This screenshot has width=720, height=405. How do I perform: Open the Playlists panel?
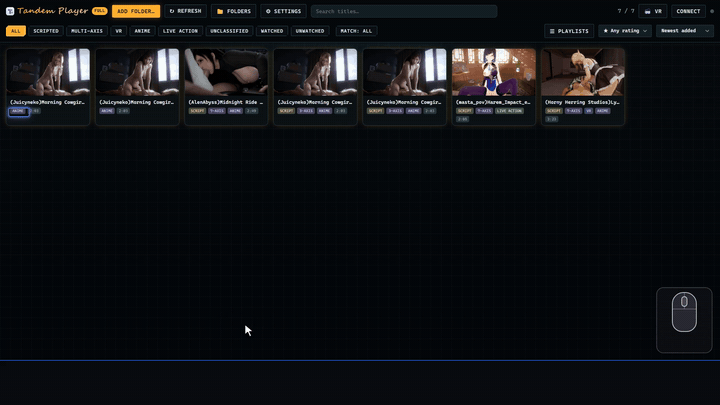coord(569,31)
